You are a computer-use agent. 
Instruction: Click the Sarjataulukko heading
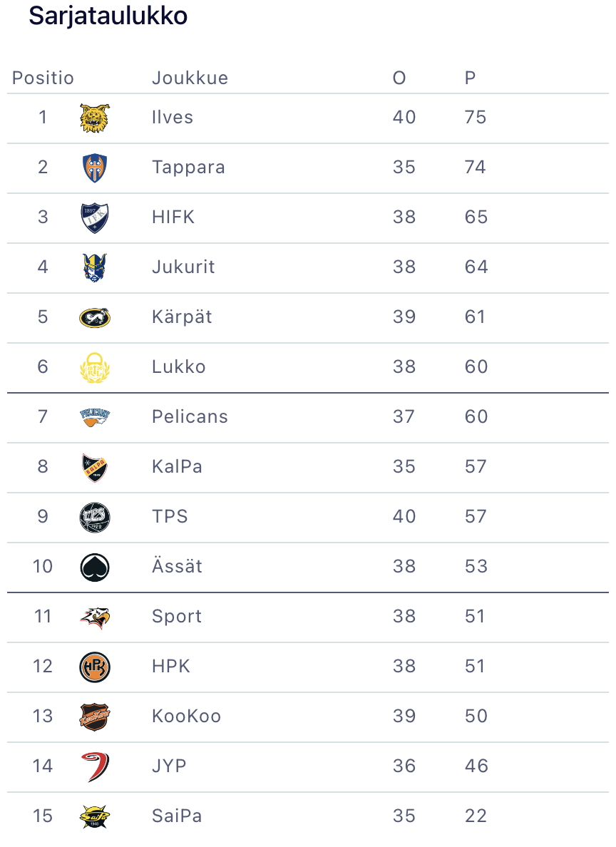(108, 16)
